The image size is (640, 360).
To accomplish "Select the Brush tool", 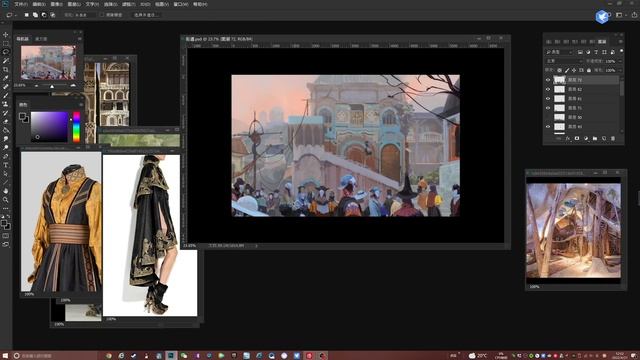I will (6, 96).
